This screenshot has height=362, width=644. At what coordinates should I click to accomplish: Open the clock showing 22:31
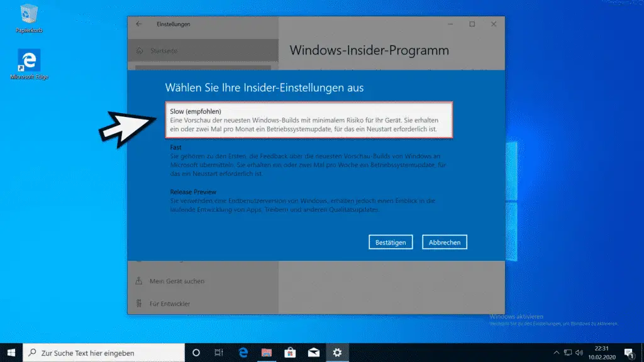pos(602,353)
